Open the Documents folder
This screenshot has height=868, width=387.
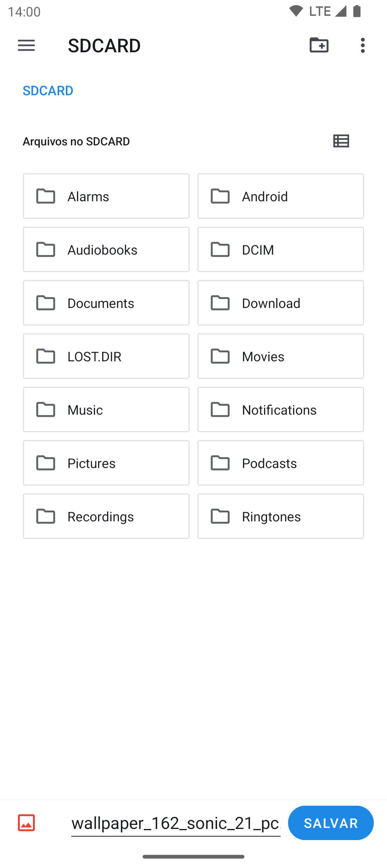tap(106, 303)
